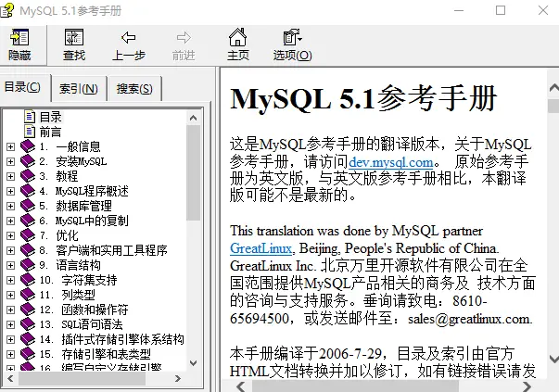Follow the GreatLinux hyperlink

[x=261, y=248]
